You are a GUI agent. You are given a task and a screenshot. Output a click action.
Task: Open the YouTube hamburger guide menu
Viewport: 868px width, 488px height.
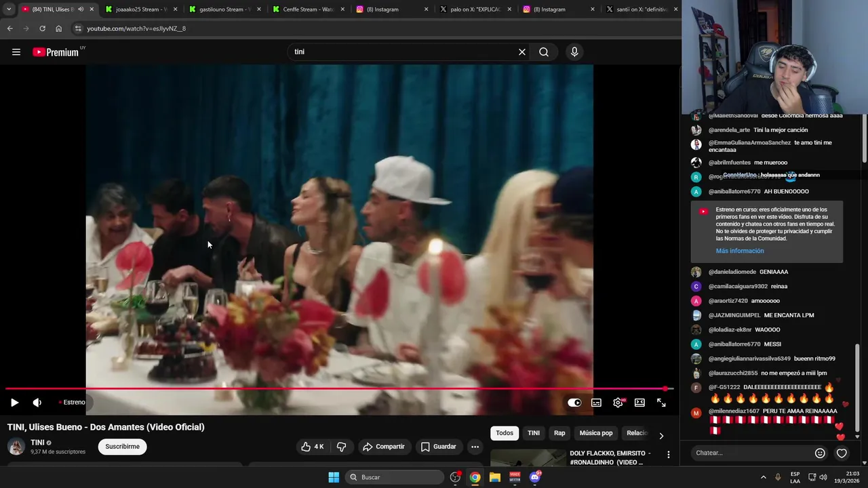point(16,52)
